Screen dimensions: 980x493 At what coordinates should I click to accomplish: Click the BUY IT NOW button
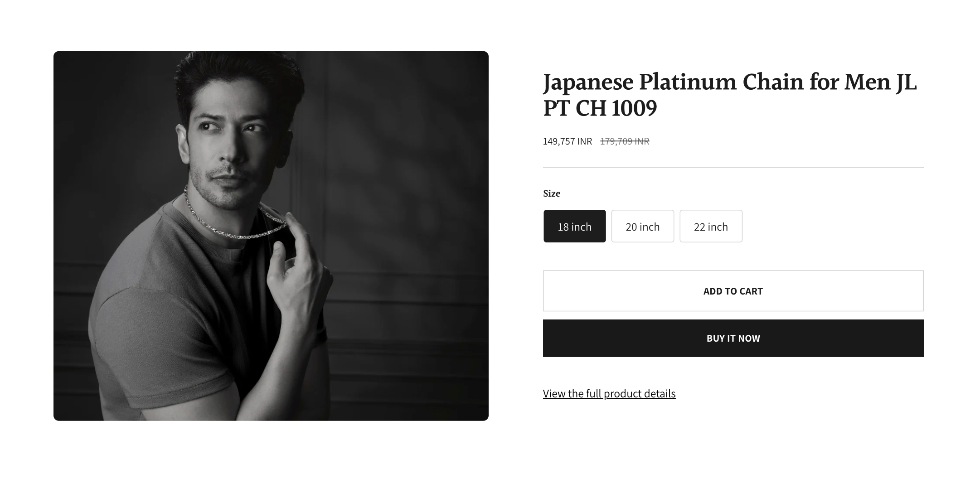733,338
